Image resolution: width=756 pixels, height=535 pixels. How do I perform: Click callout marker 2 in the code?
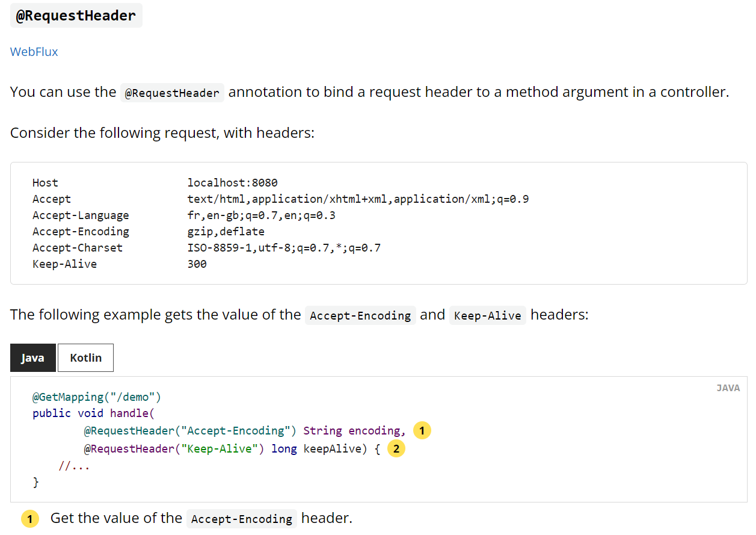click(396, 449)
